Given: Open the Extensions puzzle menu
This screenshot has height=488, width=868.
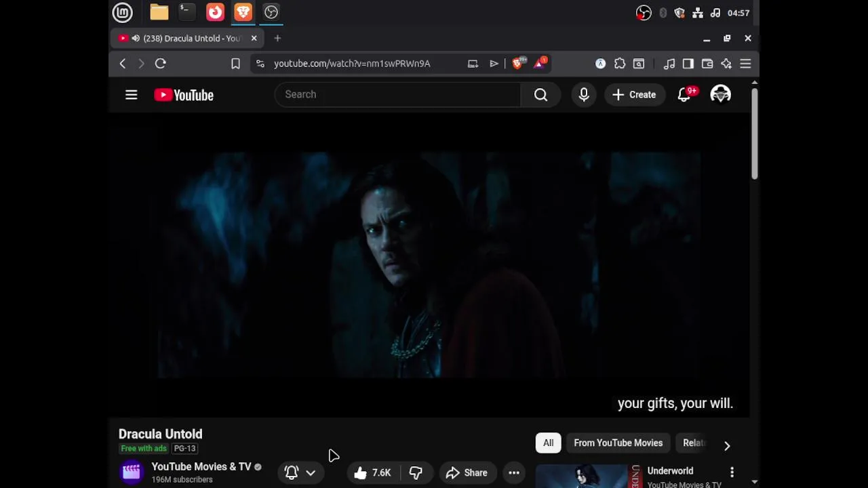Looking at the screenshot, I should click(x=620, y=64).
